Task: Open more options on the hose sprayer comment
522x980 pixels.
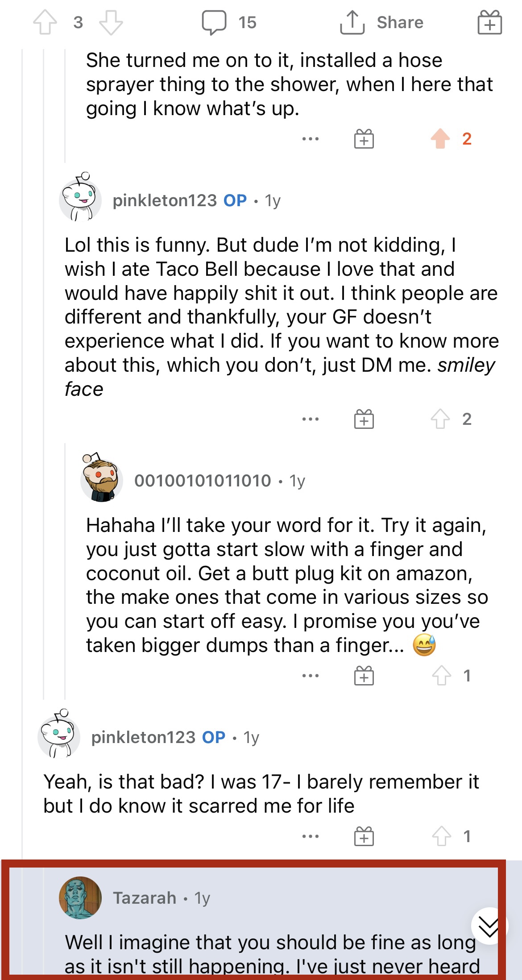Action: click(x=311, y=139)
